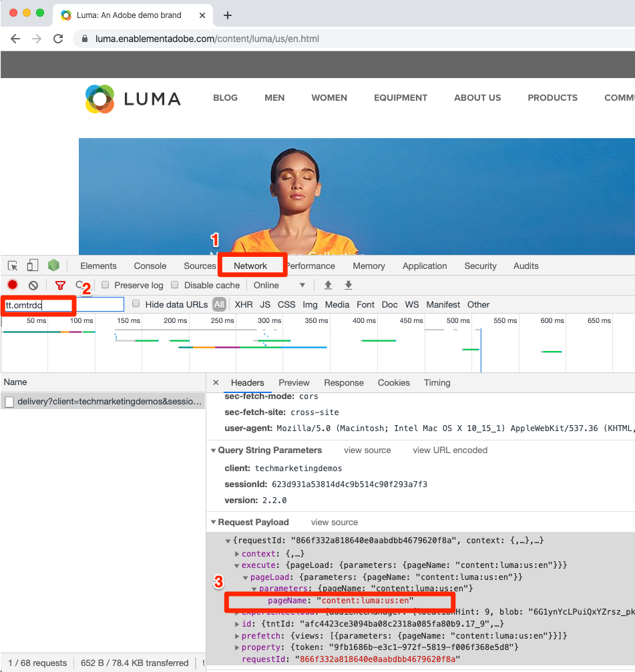
Task: Show the Cookies tab
Action: 393,383
